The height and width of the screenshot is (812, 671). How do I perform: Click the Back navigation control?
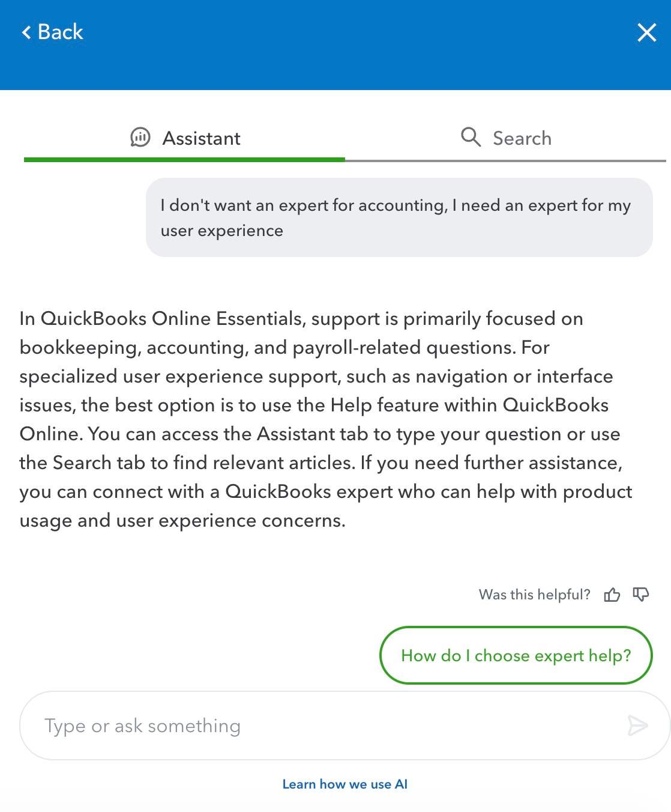[x=51, y=32]
